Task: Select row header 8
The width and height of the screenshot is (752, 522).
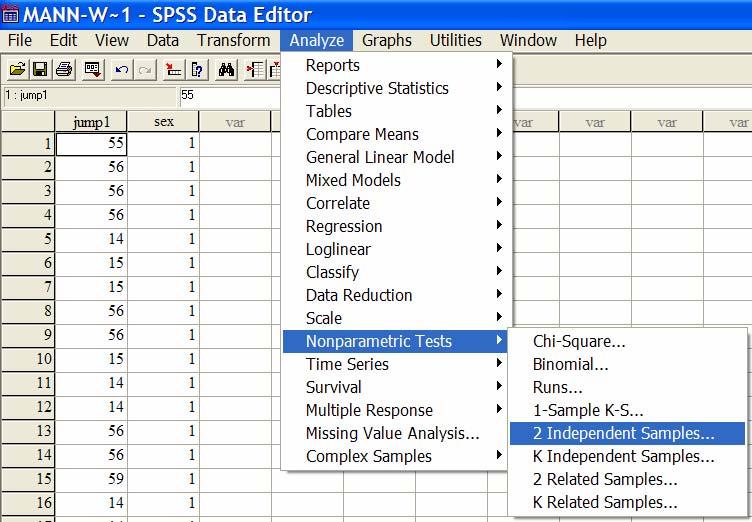Action: (28, 311)
